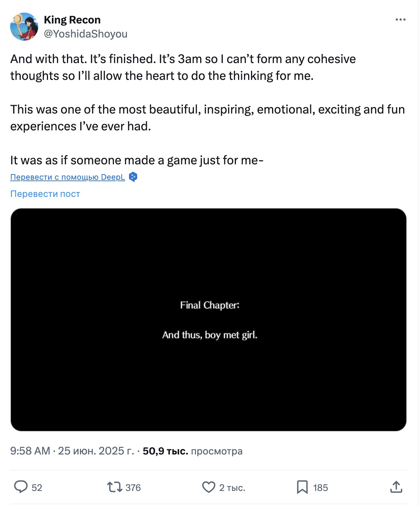Open the @YoshidaShoyou handle link
The image size is (420, 506).
coord(86,34)
